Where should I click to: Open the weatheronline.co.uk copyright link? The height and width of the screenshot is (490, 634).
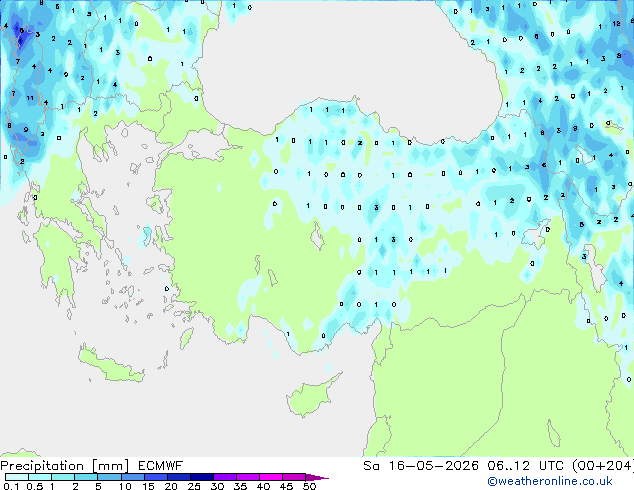550,481
